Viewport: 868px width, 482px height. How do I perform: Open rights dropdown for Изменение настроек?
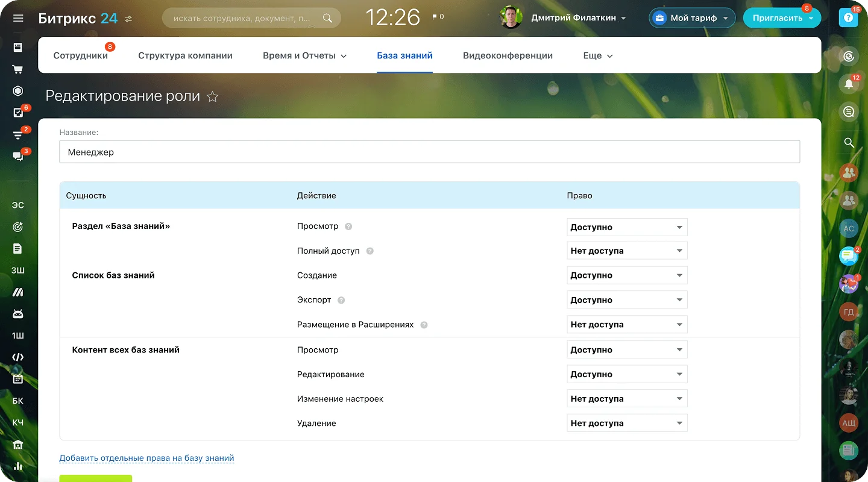(x=627, y=399)
